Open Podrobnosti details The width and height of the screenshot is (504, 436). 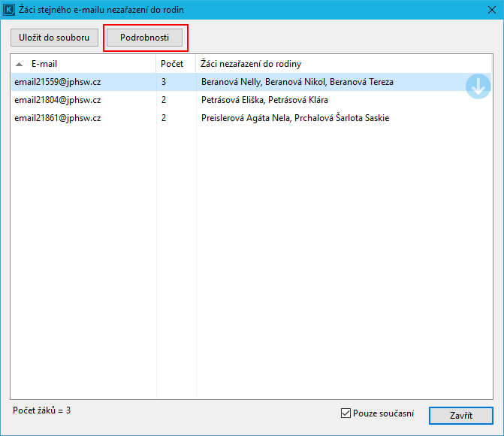[x=145, y=38]
